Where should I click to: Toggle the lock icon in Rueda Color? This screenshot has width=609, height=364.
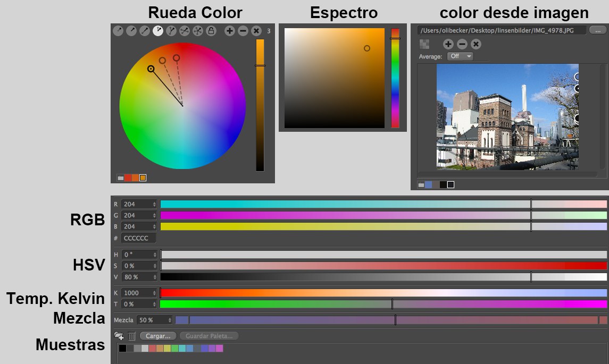pyautogui.click(x=211, y=31)
